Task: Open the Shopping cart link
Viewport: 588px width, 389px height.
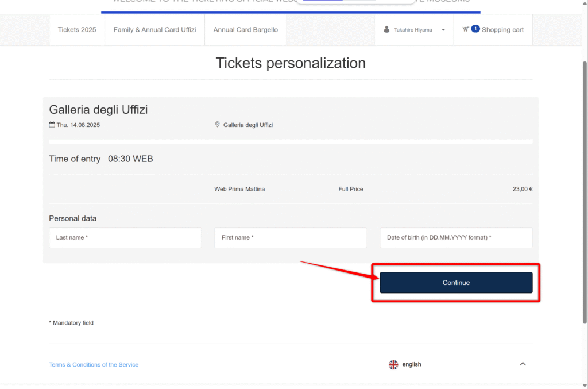Action: [x=502, y=30]
